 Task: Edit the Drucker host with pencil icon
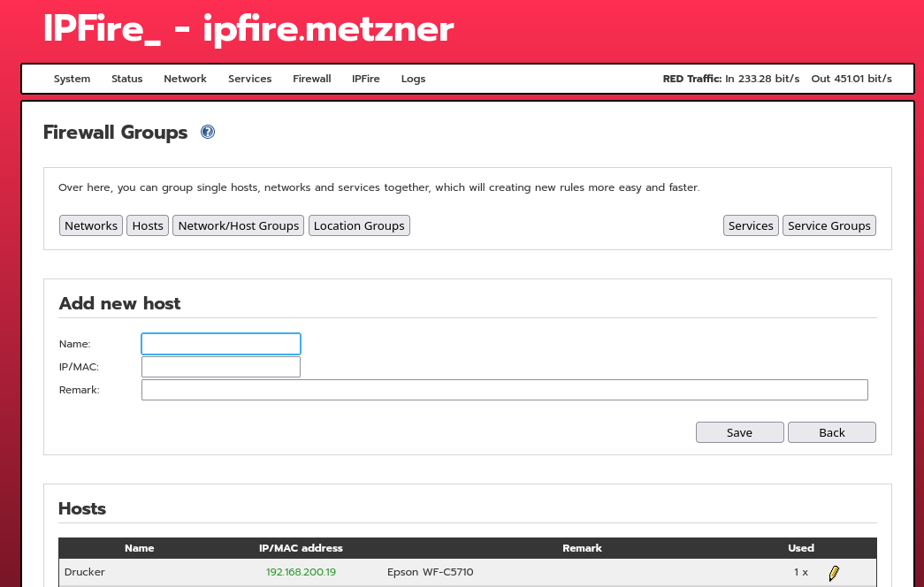pos(834,573)
